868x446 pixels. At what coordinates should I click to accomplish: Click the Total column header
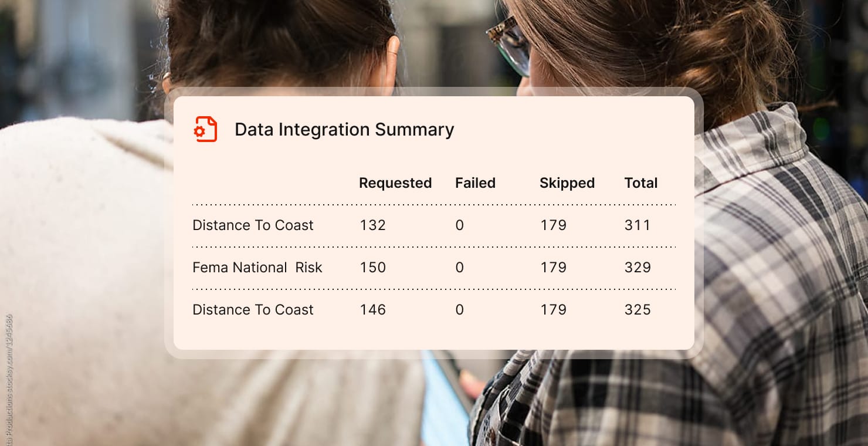click(640, 183)
